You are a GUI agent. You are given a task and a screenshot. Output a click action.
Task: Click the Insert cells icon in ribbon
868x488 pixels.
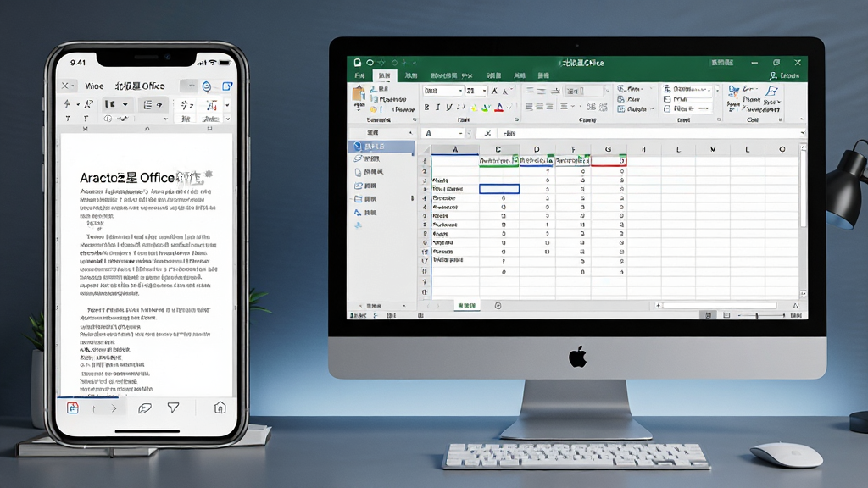(x=666, y=88)
